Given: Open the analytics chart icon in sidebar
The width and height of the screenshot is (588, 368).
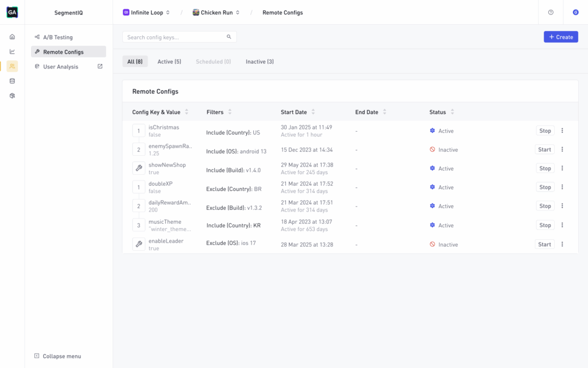Looking at the screenshot, I should point(12,51).
